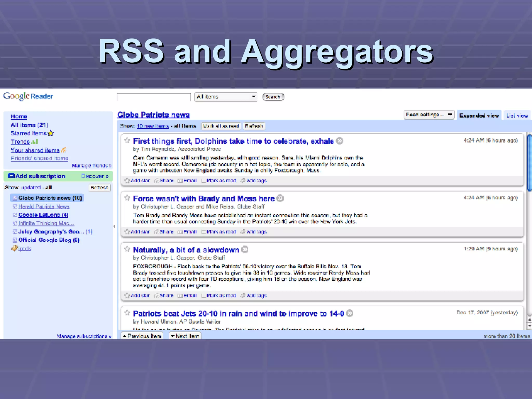Image resolution: width=532 pixels, height=399 pixels.
Task: Open original of 'Naturally, a bit of a slowdown' icon
Action: (245, 249)
